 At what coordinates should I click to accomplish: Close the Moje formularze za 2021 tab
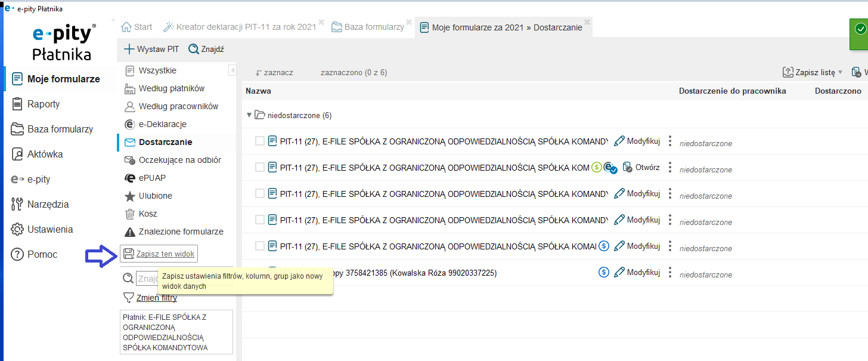[x=587, y=22]
